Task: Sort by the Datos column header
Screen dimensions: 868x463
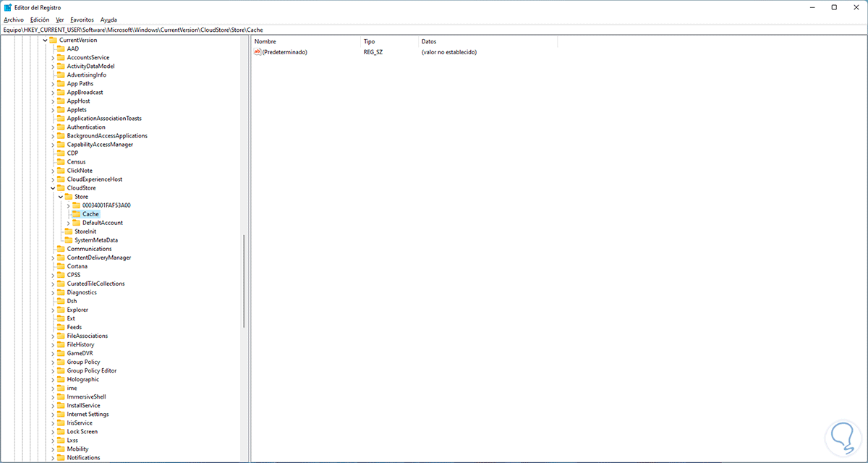Action: (x=488, y=42)
